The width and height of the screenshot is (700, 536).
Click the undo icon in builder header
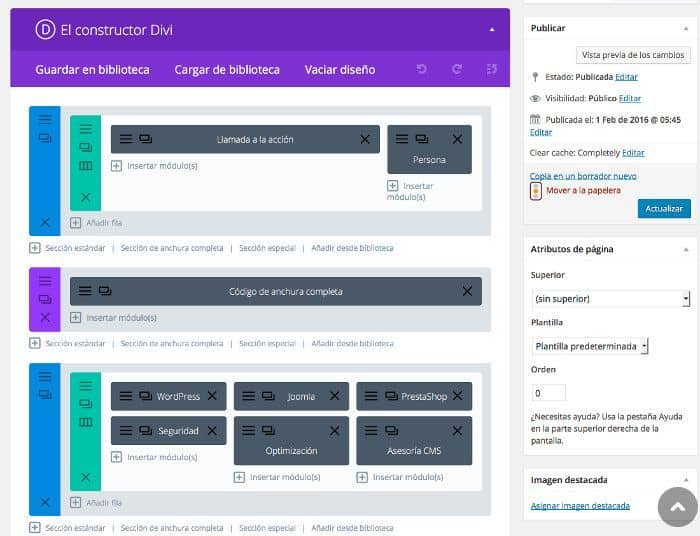pyautogui.click(x=421, y=69)
